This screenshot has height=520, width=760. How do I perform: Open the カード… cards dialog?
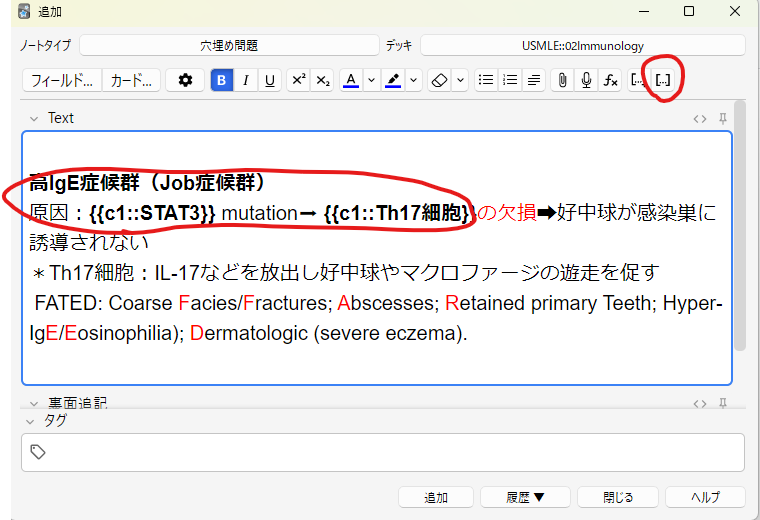tap(131, 80)
